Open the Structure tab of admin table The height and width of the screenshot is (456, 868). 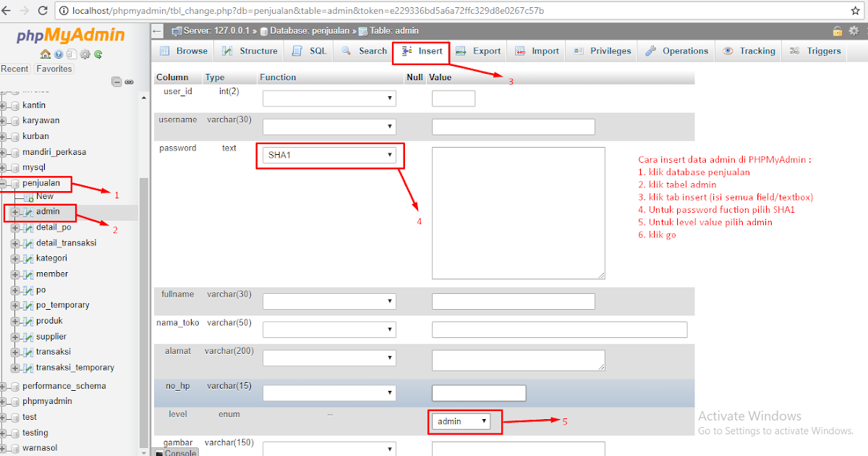tap(250, 51)
